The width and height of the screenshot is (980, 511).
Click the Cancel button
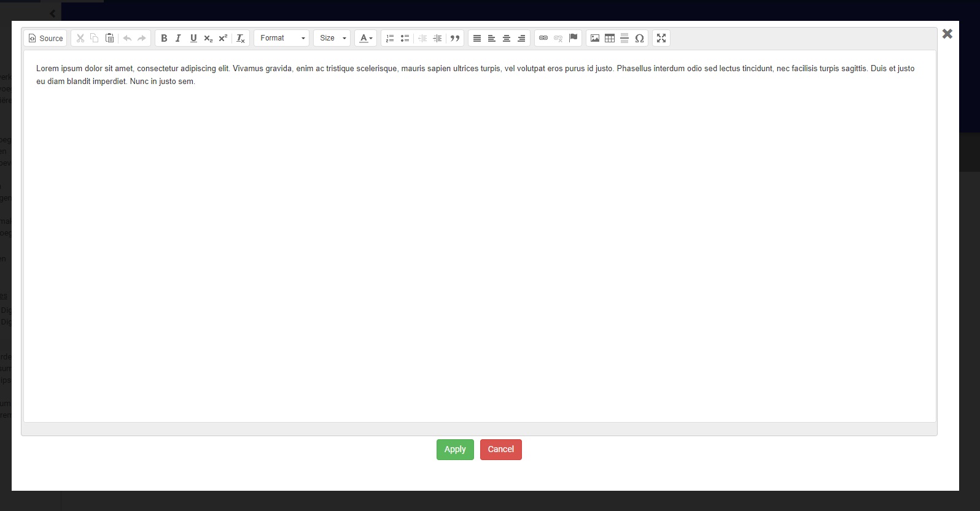[500, 449]
